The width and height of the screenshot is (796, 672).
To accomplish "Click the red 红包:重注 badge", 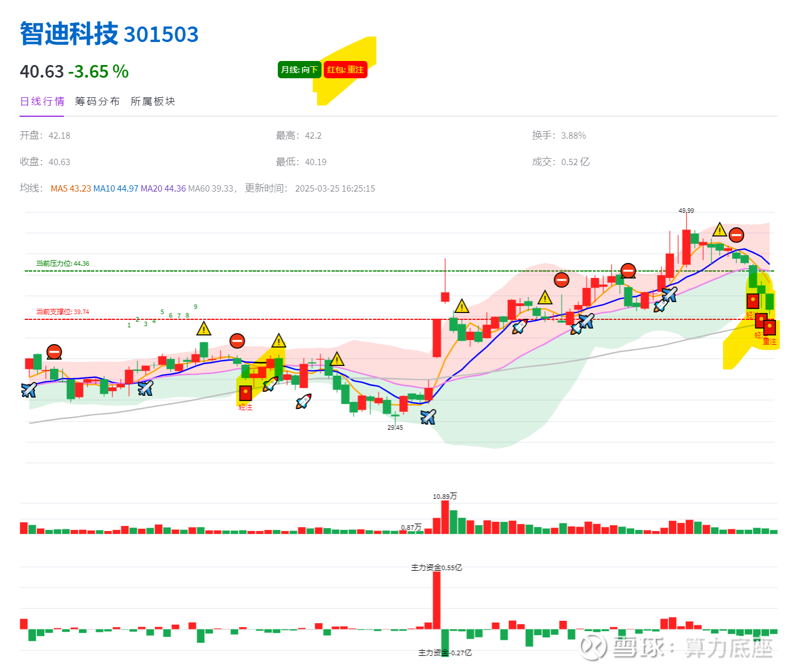I will (345, 70).
